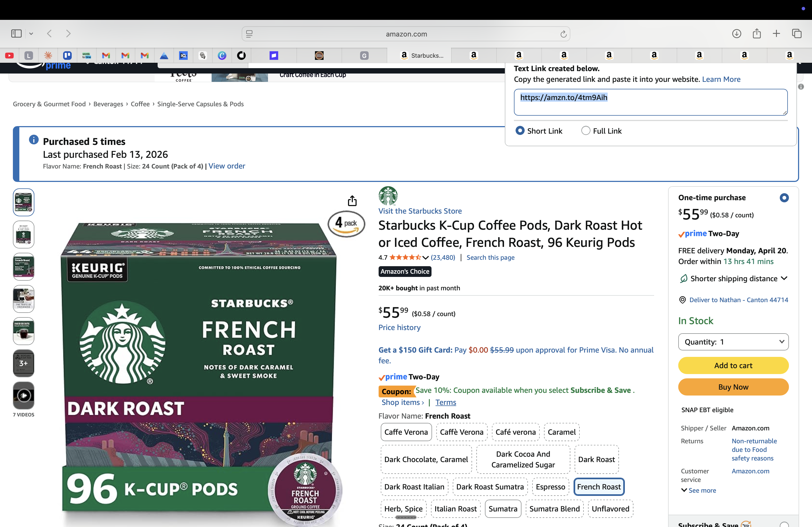Open the '3+' more images thumbnail
Viewport: 812px width, 527px height.
pyautogui.click(x=24, y=363)
